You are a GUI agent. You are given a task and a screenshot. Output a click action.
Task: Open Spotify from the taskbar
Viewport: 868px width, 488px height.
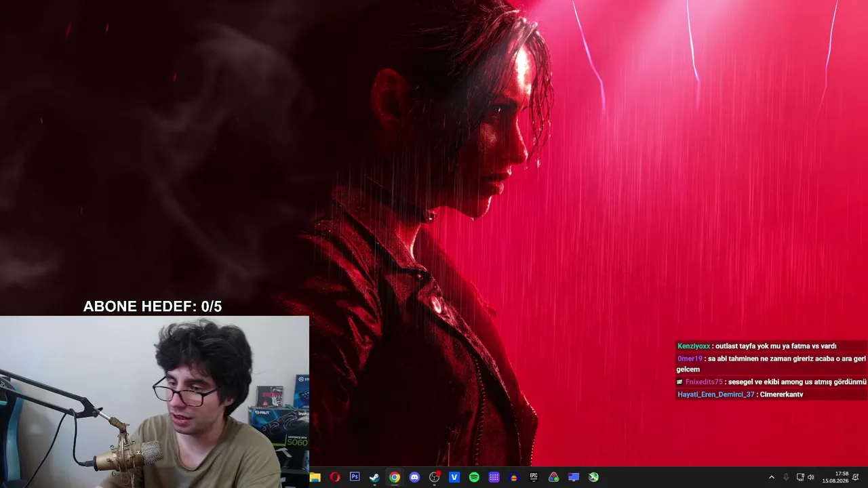[474, 477]
